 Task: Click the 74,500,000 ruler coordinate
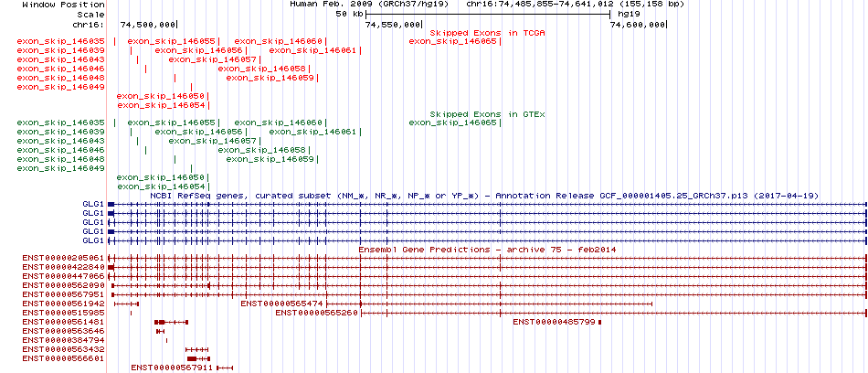point(148,25)
